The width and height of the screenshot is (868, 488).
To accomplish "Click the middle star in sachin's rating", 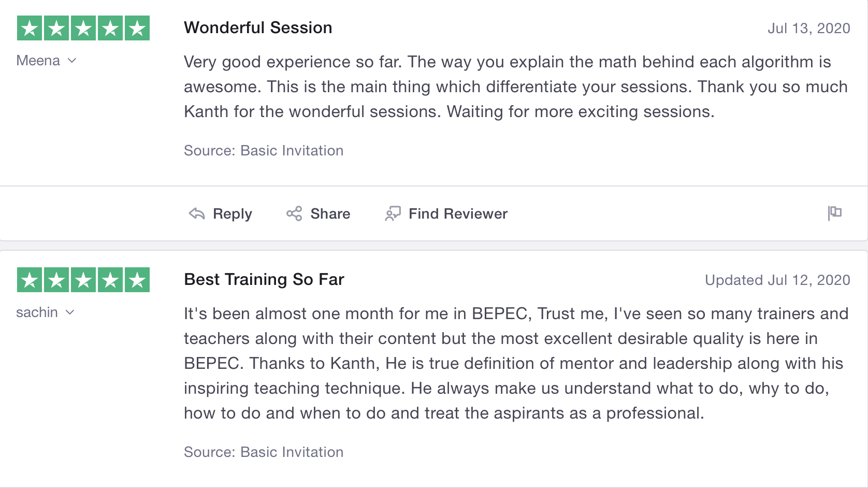I will [83, 280].
